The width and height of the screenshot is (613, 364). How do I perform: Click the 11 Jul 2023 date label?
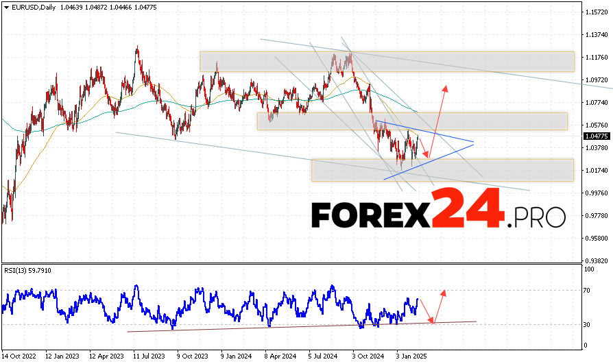[x=149, y=356]
